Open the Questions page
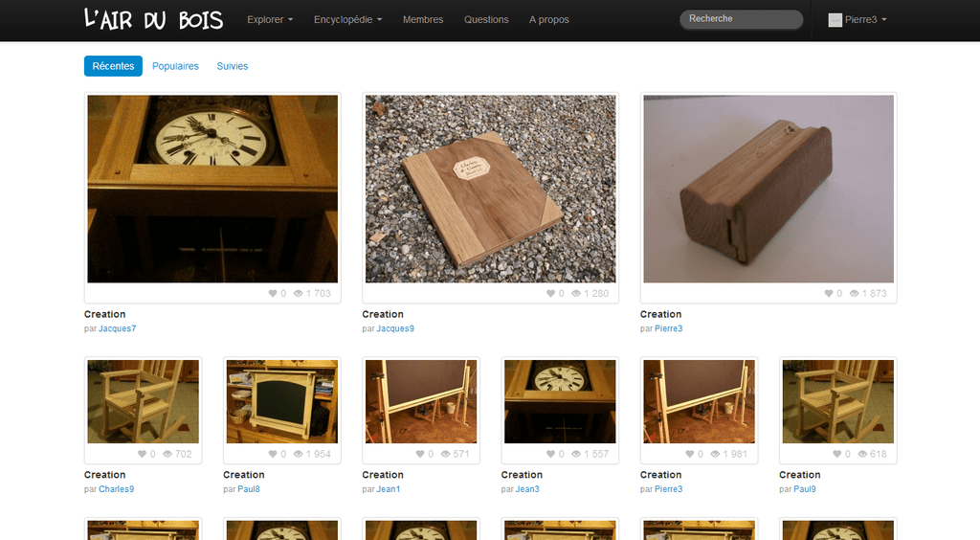The width and height of the screenshot is (980, 540). (486, 20)
